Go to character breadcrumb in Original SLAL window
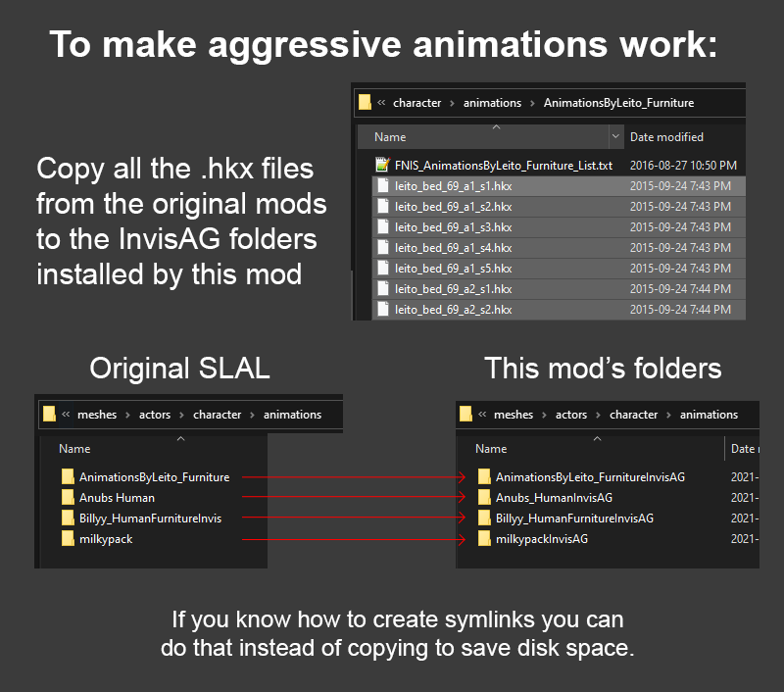 click(217, 415)
